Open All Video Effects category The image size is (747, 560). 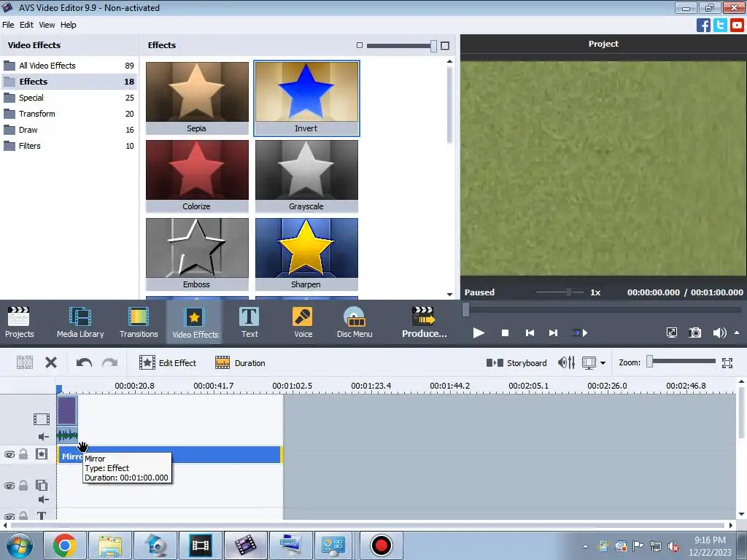point(69,65)
